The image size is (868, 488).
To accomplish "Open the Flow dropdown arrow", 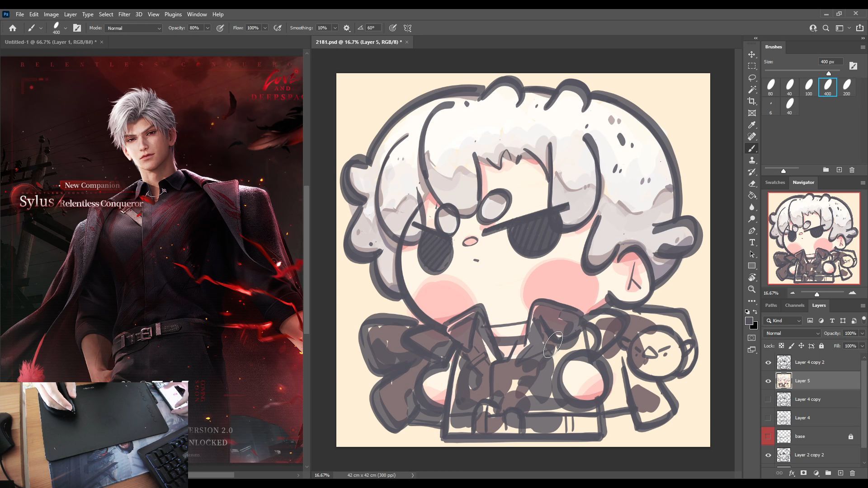I will click(265, 28).
